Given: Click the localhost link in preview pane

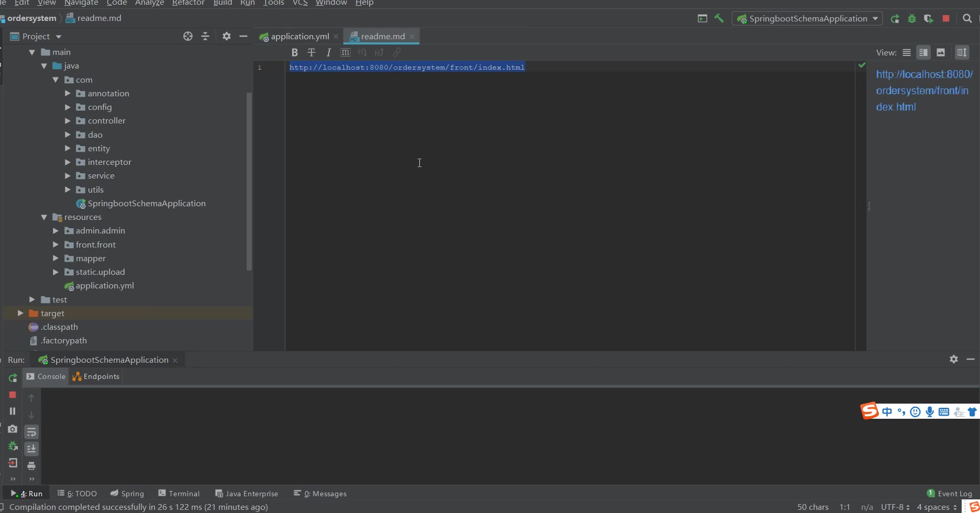Looking at the screenshot, I should tap(924, 91).
